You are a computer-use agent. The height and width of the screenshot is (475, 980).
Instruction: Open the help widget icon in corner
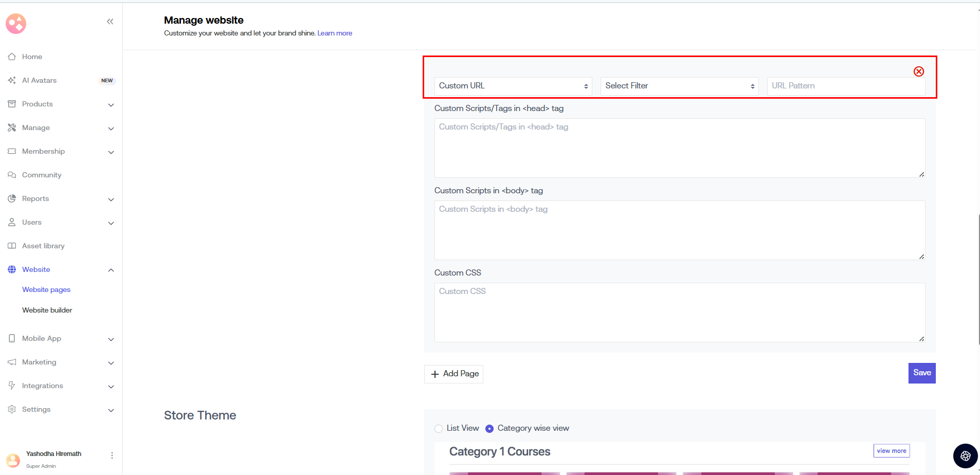pyautogui.click(x=965, y=456)
